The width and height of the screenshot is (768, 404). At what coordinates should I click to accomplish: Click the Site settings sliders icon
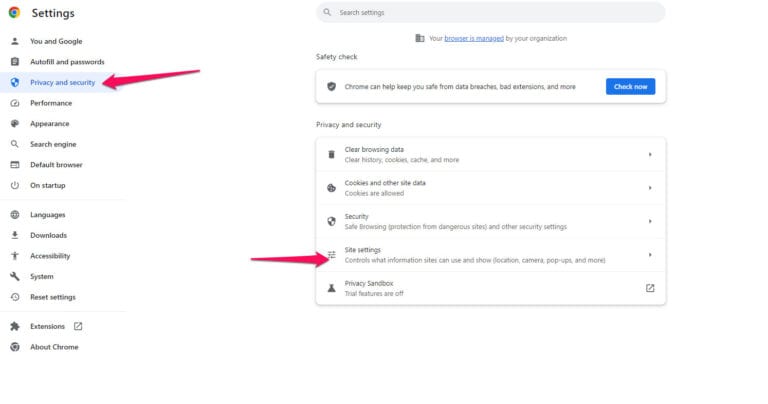[332, 255]
